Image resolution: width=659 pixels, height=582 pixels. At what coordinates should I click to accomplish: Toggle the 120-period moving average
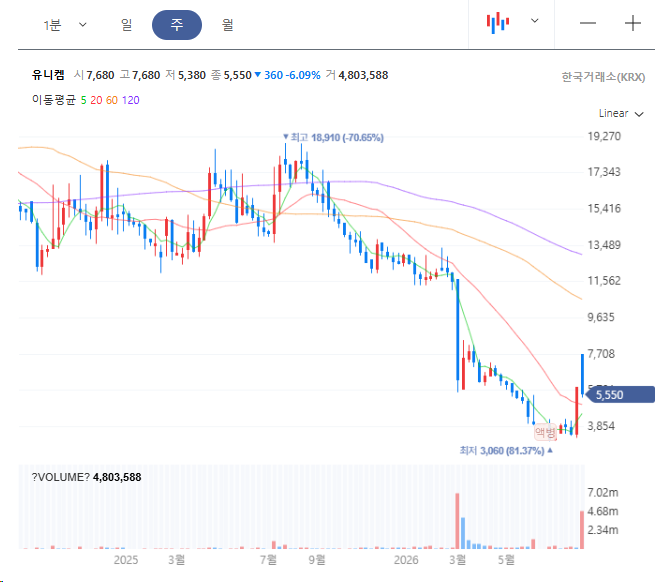click(x=130, y=100)
